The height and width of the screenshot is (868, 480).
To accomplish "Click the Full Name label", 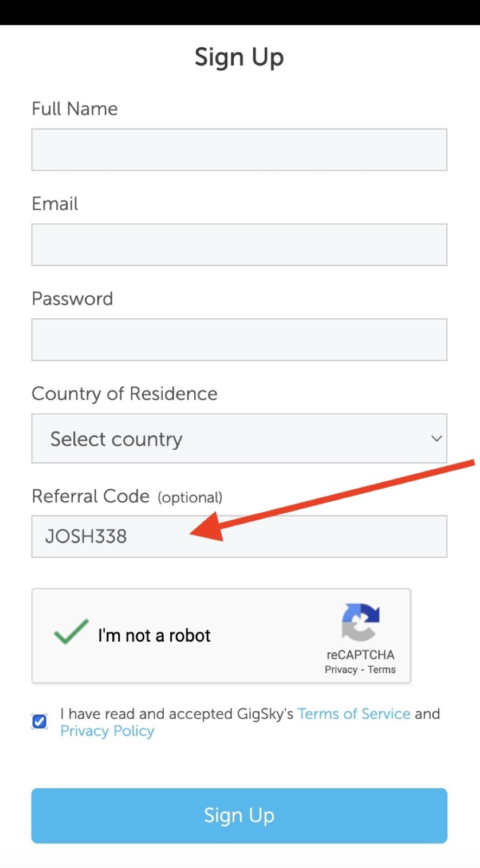I will 75,108.
